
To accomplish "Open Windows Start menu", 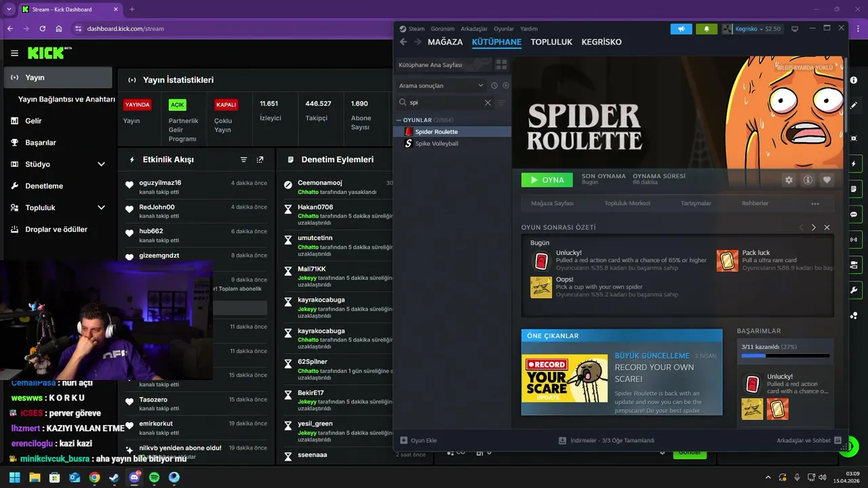I will pos(15,478).
